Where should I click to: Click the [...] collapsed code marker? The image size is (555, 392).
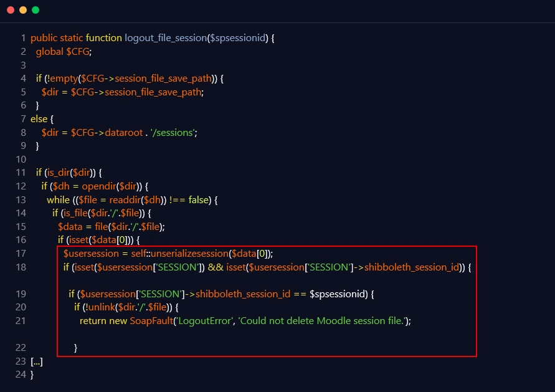(x=36, y=361)
